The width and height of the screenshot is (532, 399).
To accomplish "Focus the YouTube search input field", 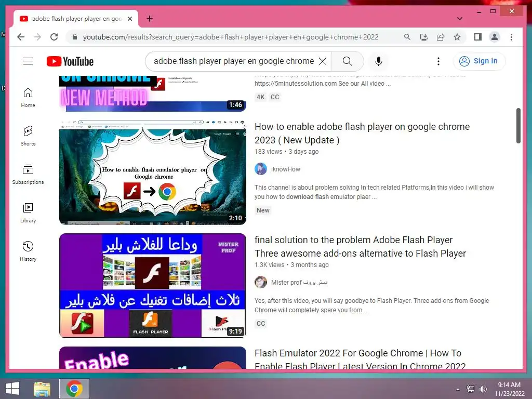I will pyautogui.click(x=234, y=61).
